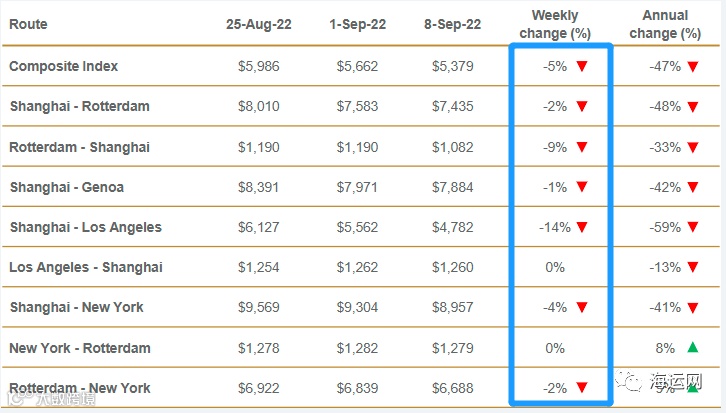This screenshot has height=413, width=726.
Task: Click the Annual change (%) column header
Action: pyautogui.click(x=664, y=24)
